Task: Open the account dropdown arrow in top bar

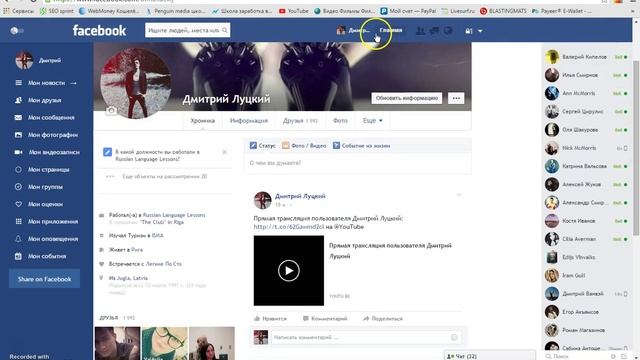Action: click(480, 31)
